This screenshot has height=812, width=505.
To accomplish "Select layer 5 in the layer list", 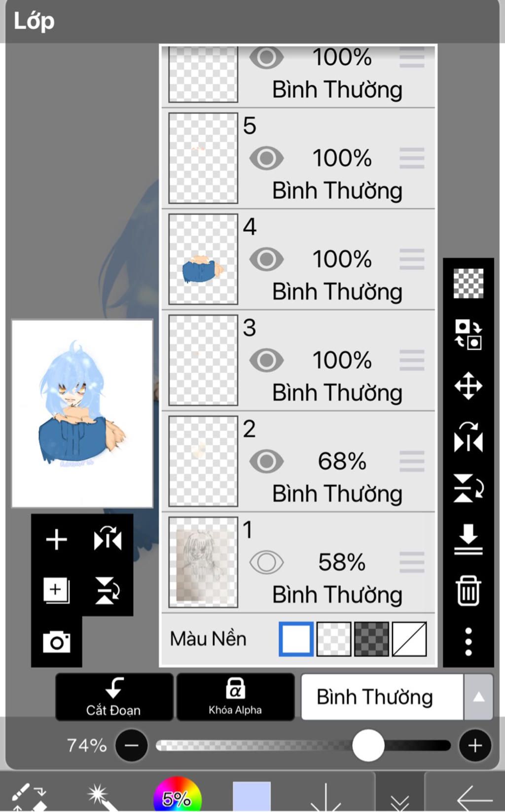I will pyautogui.click(x=298, y=158).
